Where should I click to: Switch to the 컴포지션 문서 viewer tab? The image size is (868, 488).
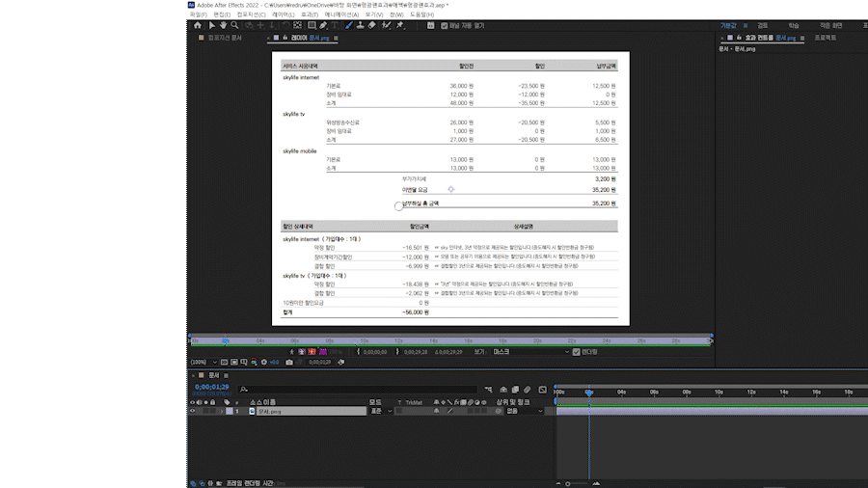(225, 38)
